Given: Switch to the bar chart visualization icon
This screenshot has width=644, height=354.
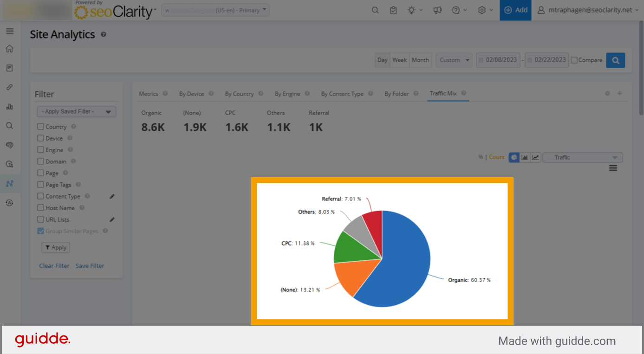Looking at the screenshot, I should point(525,157).
